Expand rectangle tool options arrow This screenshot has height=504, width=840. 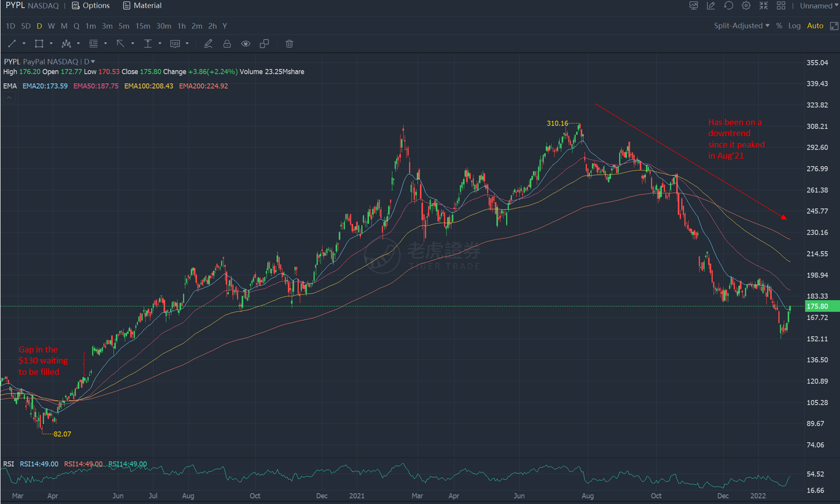(x=51, y=44)
